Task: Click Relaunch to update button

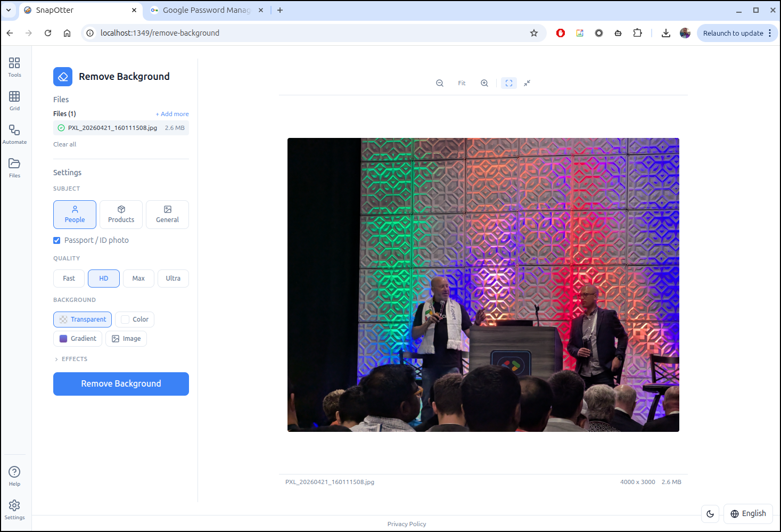Action: (x=733, y=33)
